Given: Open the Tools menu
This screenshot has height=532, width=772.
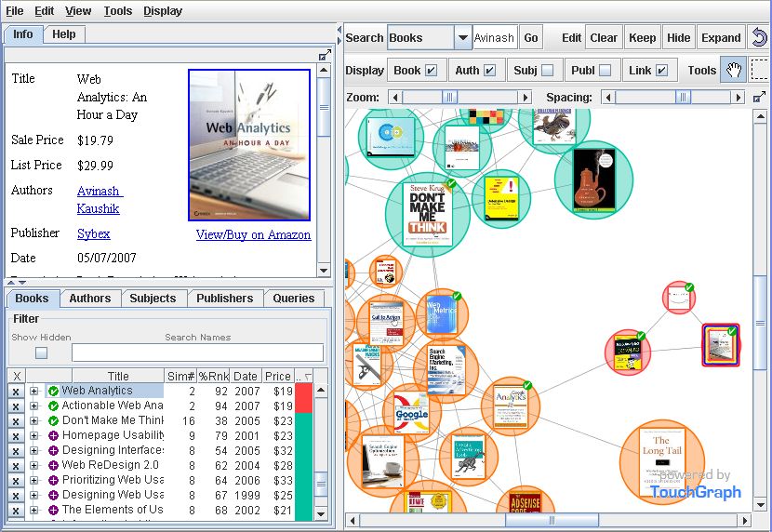Looking at the screenshot, I should pyautogui.click(x=118, y=11).
